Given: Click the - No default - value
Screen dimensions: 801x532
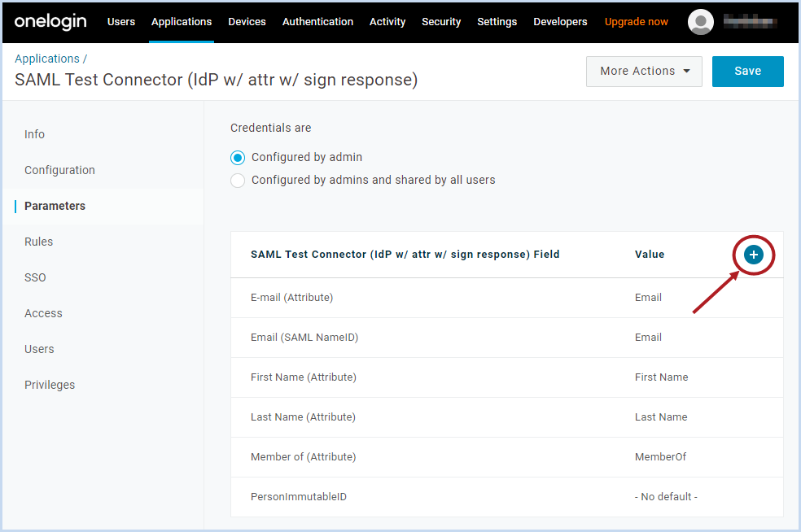Looking at the screenshot, I should click(666, 497).
